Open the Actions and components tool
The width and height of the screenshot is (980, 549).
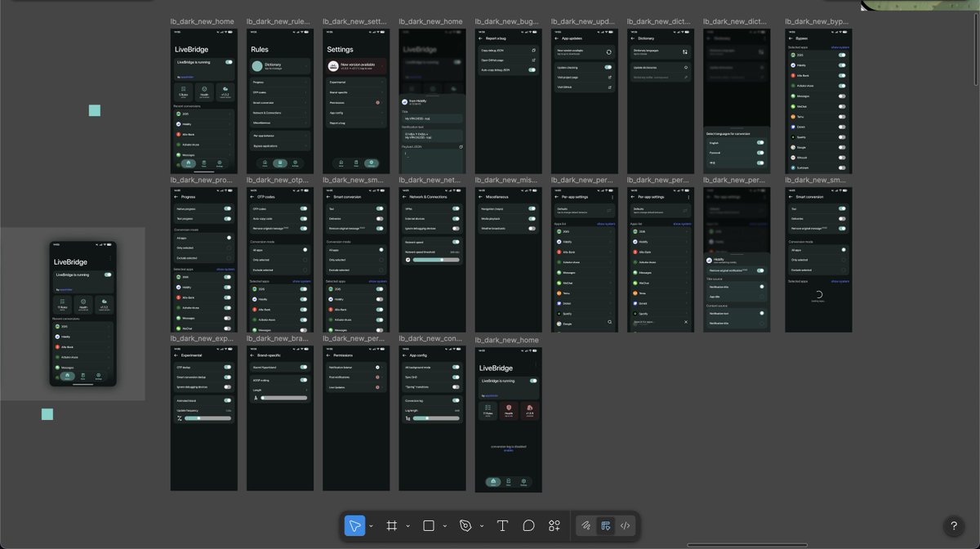point(555,526)
